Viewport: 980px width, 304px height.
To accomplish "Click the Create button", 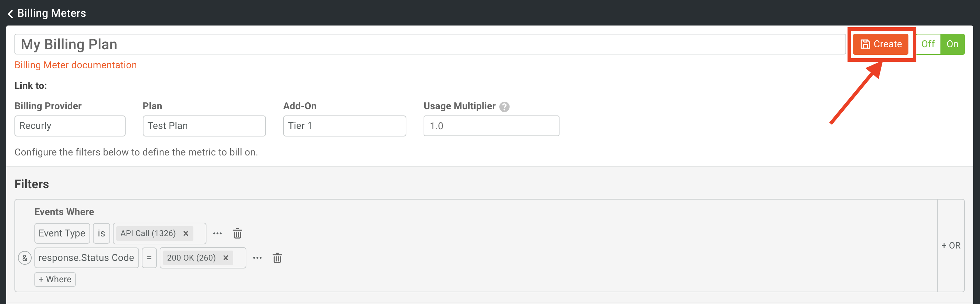I will click(880, 44).
